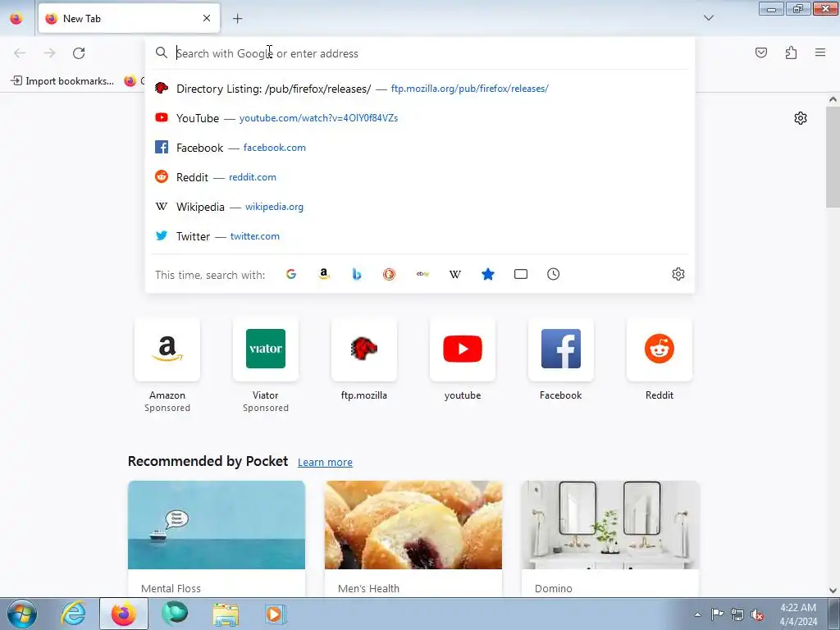Click the Forward navigation arrow
The image size is (840, 630).
(x=49, y=53)
